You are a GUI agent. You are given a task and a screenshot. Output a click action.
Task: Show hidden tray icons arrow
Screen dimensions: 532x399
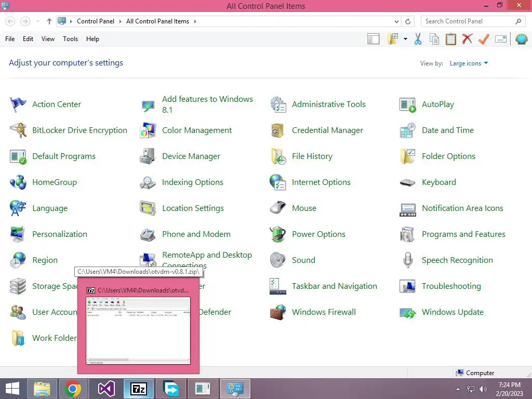[x=458, y=389]
